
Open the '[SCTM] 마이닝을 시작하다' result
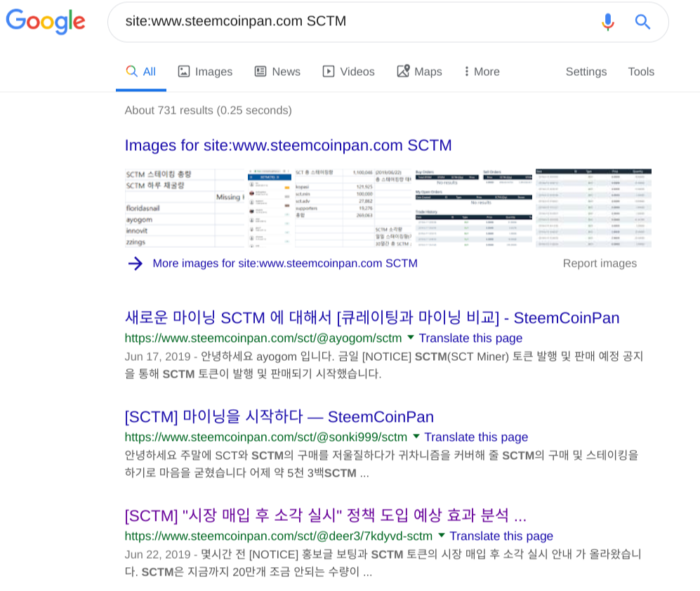pyautogui.click(x=279, y=416)
